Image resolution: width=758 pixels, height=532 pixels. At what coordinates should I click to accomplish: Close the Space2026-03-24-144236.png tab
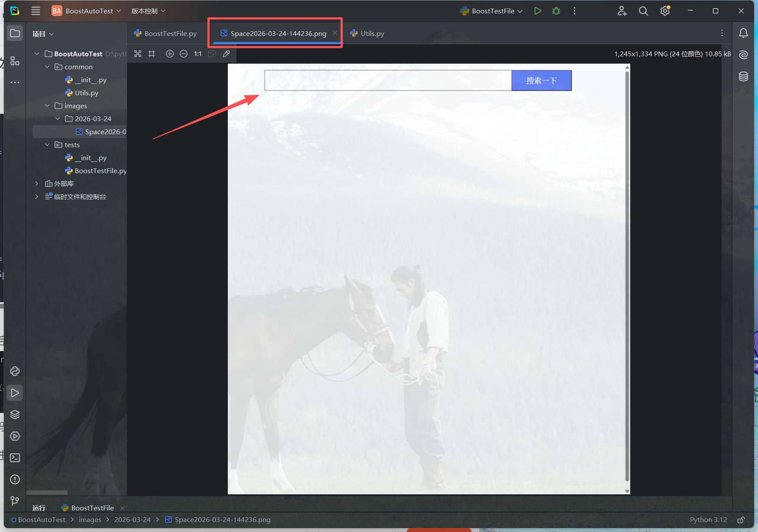335,33
